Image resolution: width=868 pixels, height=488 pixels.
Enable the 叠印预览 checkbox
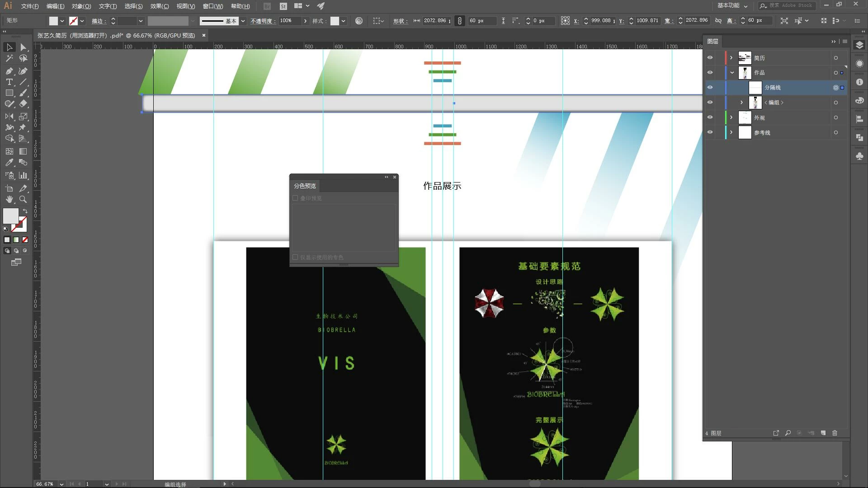click(295, 198)
